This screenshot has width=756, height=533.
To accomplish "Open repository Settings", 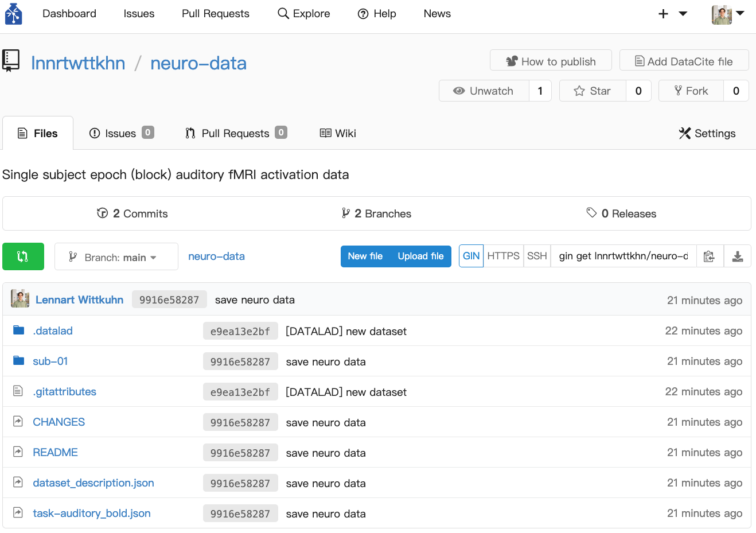I will coord(707,134).
